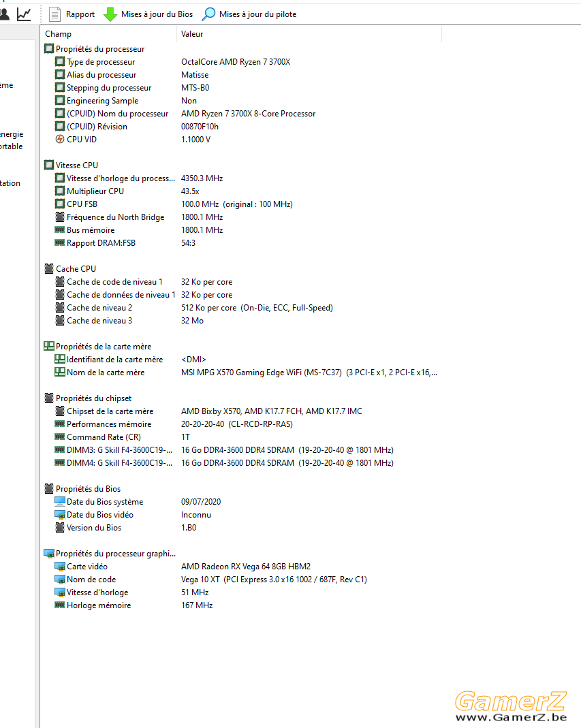Click the memory icon beside DIMM3 row
The width and height of the screenshot is (581, 728).
[60, 450]
